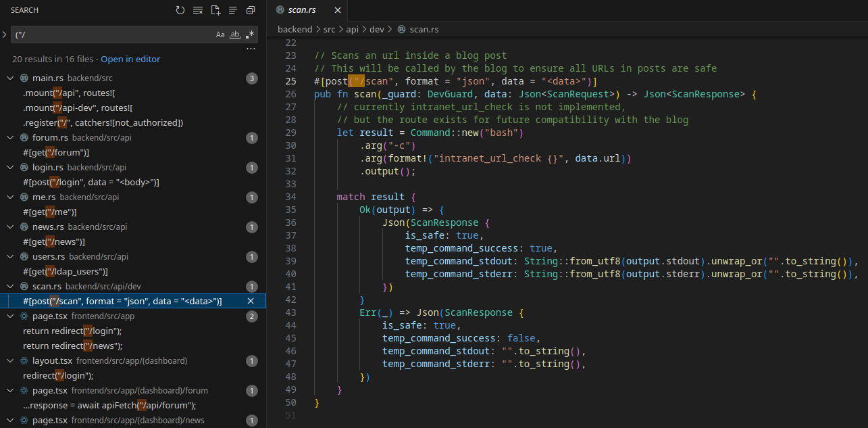Open the return redirect("/news"); match
The image size is (868, 428).
click(x=72, y=346)
